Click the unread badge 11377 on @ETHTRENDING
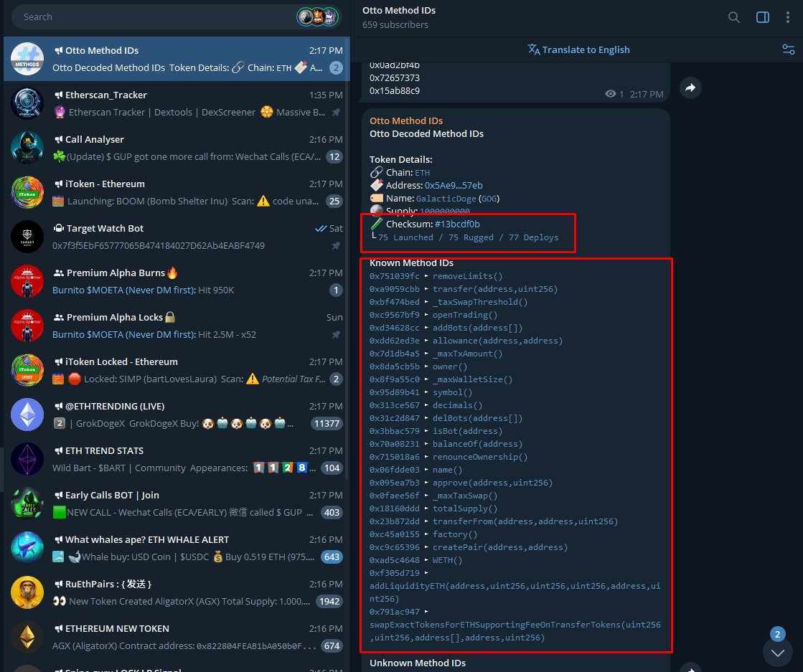This screenshot has height=672, width=803. coord(327,424)
